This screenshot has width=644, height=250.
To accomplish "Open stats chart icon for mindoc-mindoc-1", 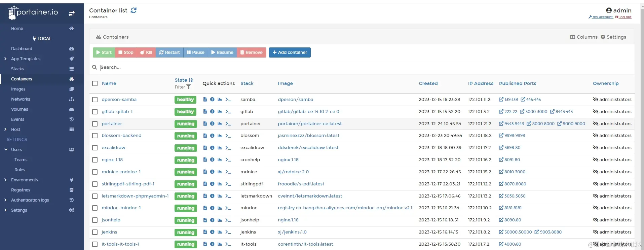I will click(x=220, y=208).
